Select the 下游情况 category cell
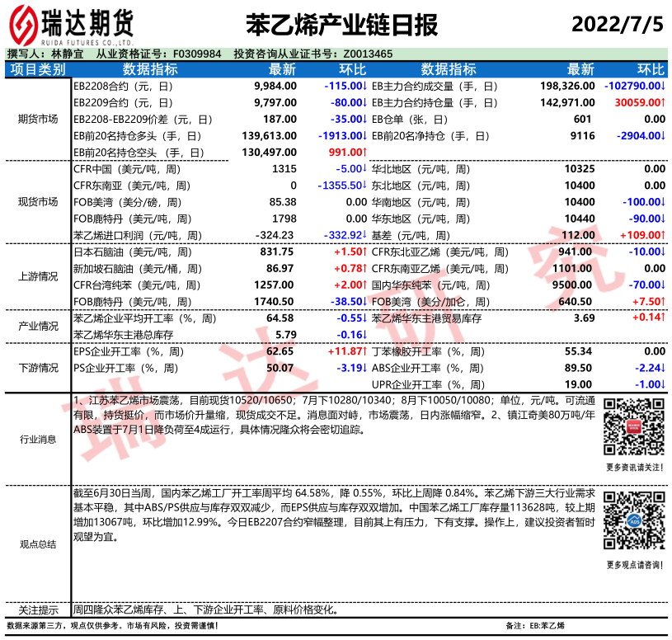The width and height of the screenshot is (672, 640). [x=38, y=368]
